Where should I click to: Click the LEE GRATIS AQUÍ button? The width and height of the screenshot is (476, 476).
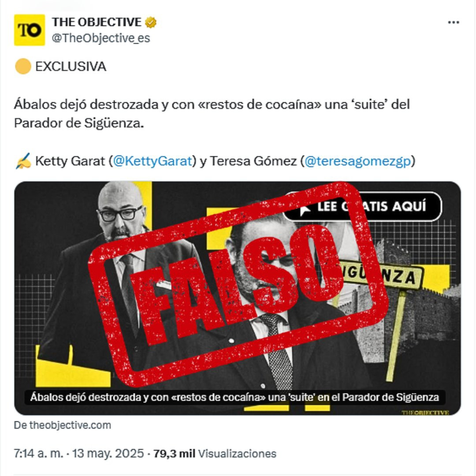point(362,207)
